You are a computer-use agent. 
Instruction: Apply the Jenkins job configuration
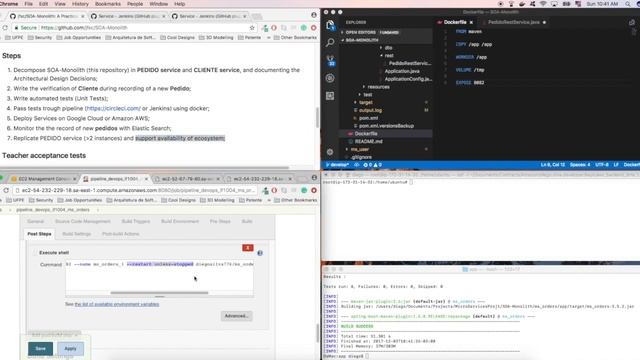[70, 349]
